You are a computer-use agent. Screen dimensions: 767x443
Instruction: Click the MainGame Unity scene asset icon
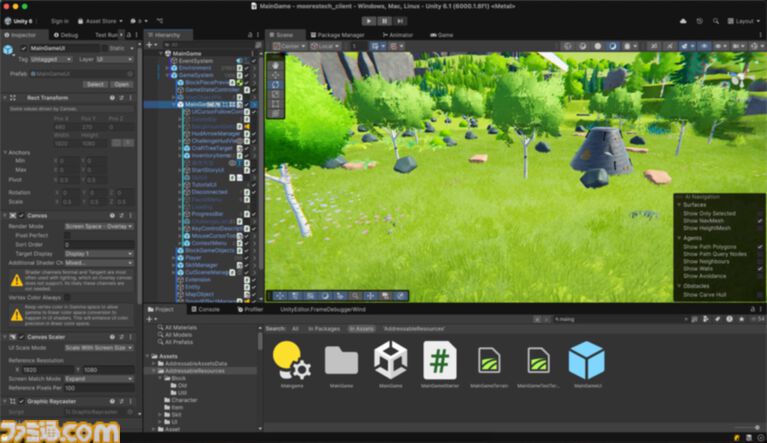390,359
